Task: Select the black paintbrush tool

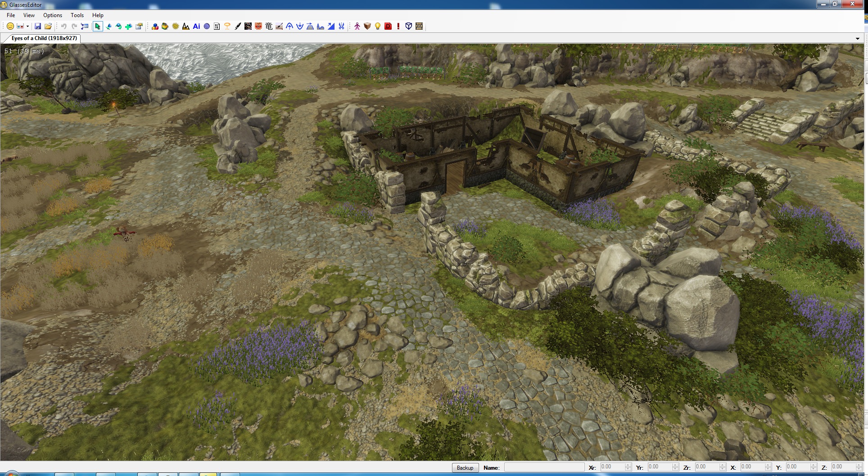Action: click(238, 27)
